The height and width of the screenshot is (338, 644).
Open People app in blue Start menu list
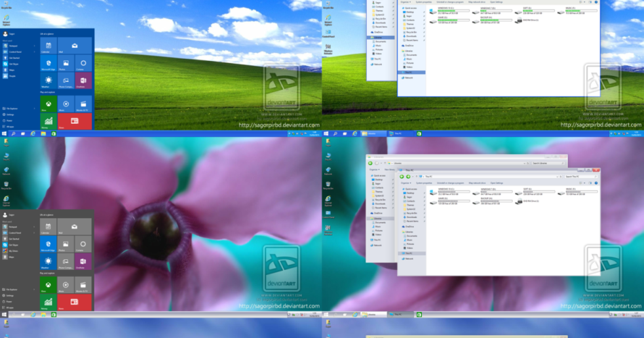tap(9, 76)
